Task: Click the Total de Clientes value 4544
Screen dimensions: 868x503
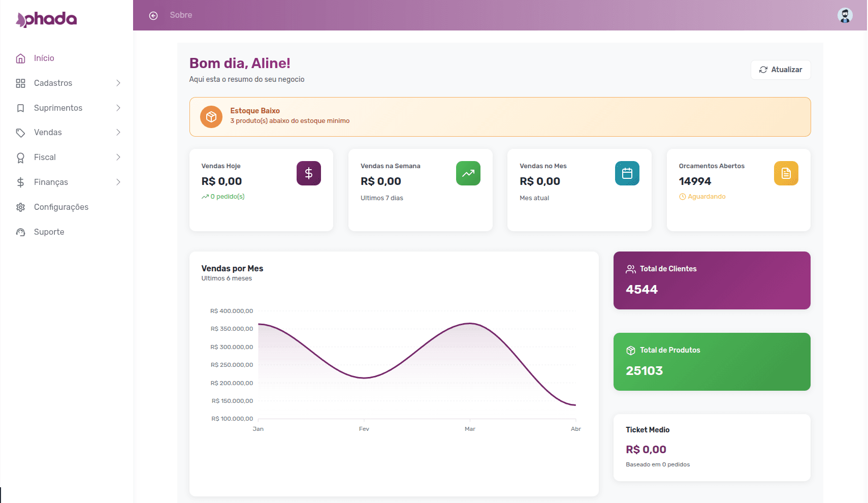Action: tap(641, 290)
